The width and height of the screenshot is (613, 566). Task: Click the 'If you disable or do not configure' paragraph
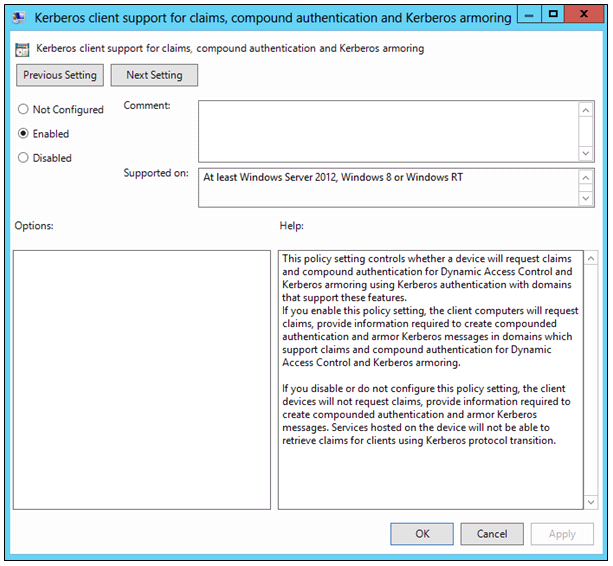click(x=426, y=414)
